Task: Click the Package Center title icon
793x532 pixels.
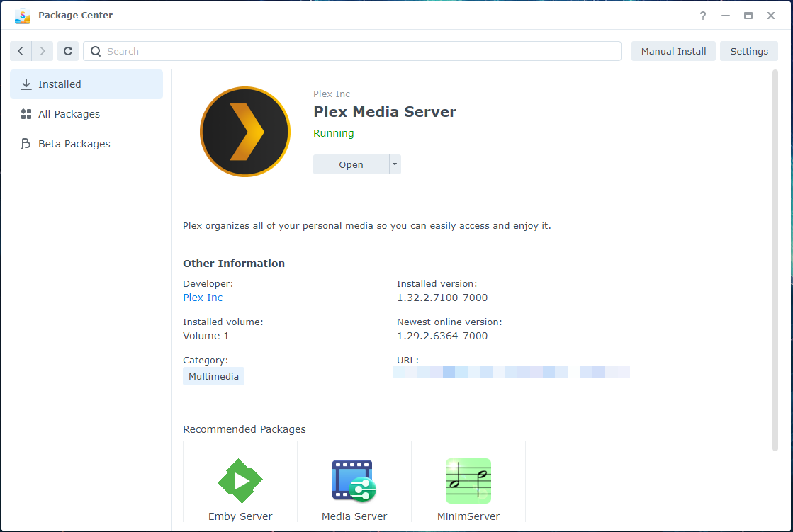Action: pyautogui.click(x=23, y=16)
